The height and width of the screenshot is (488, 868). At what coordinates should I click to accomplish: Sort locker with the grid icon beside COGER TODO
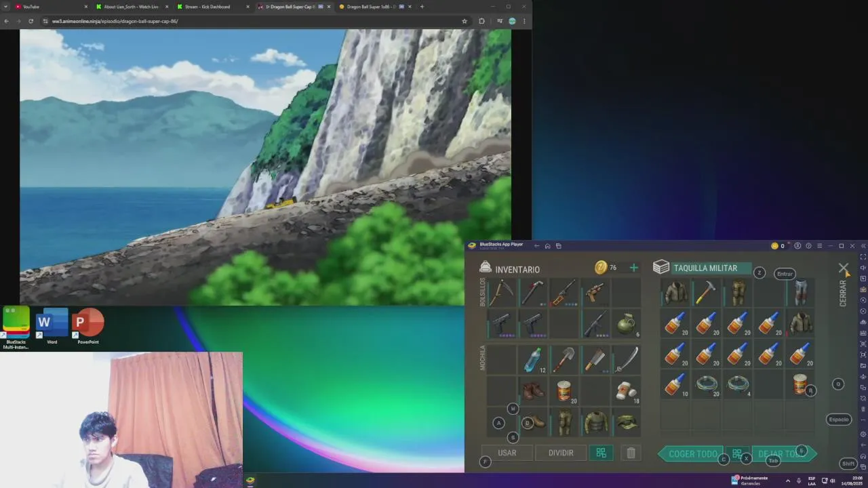coord(736,453)
